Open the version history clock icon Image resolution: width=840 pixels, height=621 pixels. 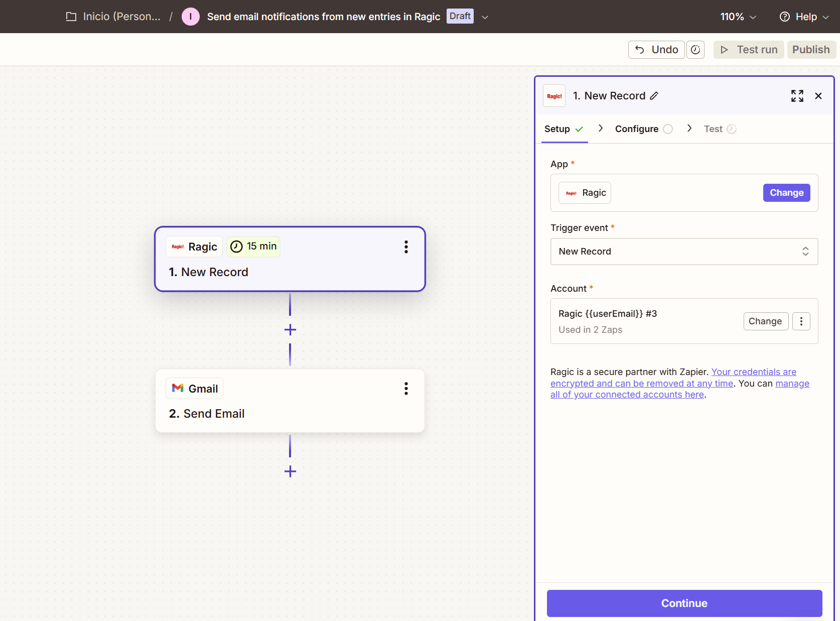(695, 50)
